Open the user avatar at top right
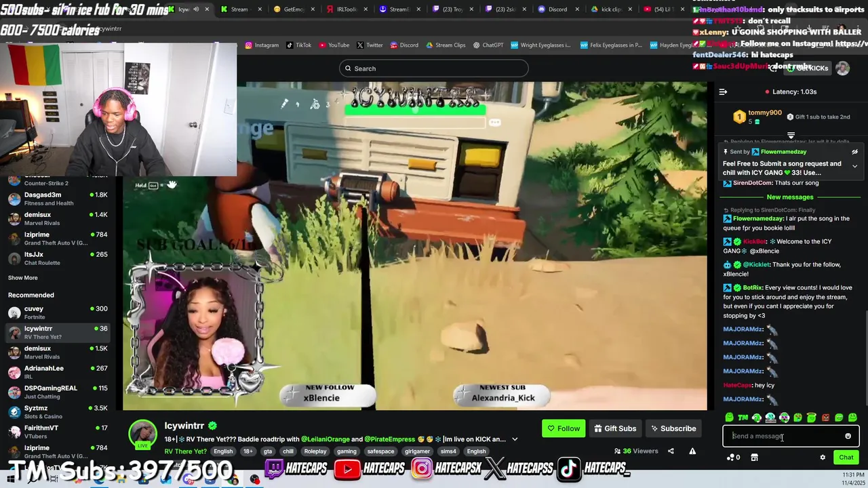The width and height of the screenshot is (868, 488). pos(842,68)
